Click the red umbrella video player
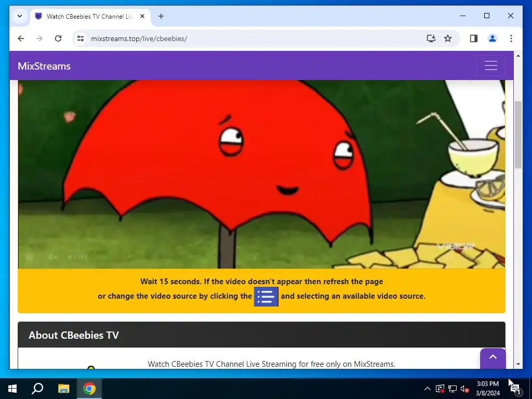Viewport: 532px width, 399px height. [x=261, y=174]
